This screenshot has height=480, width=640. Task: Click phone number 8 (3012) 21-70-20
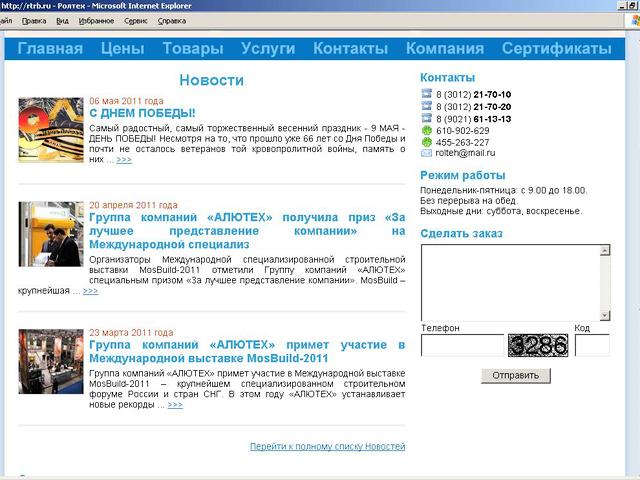tap(473, 107)
